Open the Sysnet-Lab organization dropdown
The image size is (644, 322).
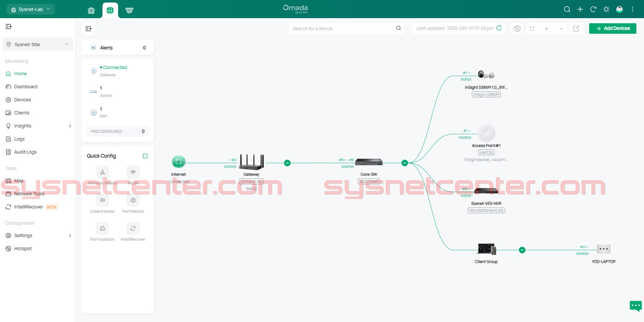tap(31, 9)
